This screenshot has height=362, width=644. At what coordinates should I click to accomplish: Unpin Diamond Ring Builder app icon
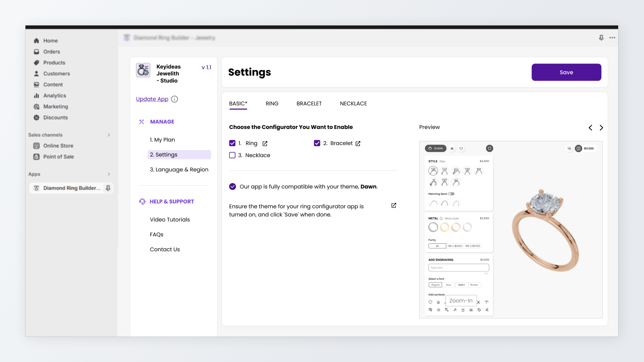[108, 188]
